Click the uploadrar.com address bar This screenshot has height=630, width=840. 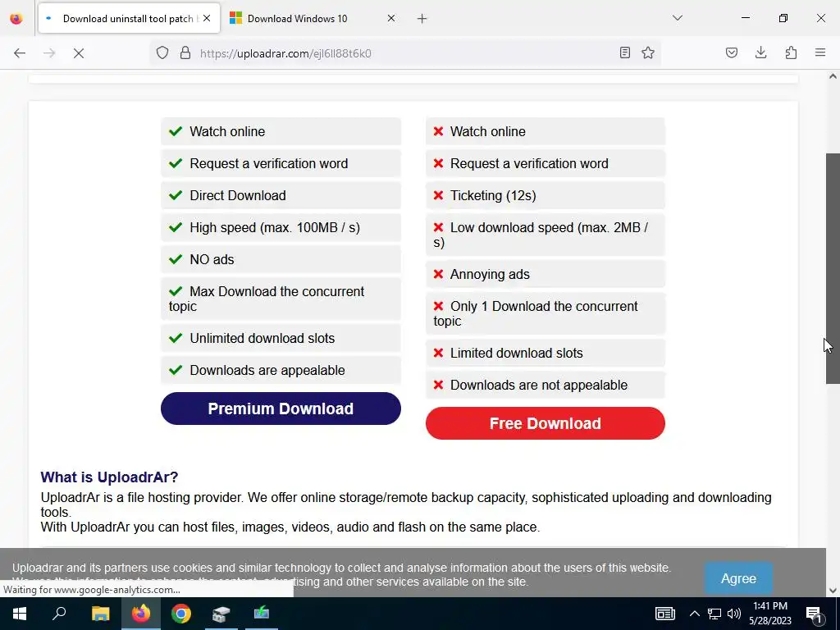404,53
